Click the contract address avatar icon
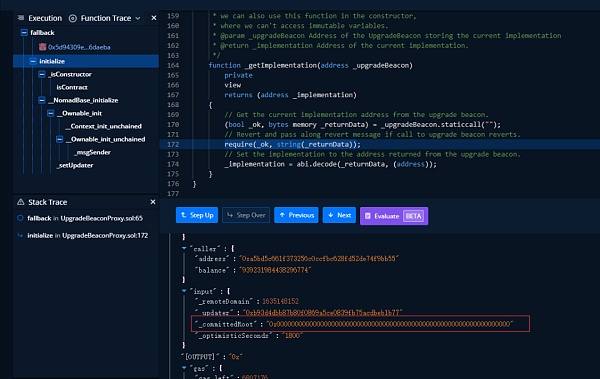The image size is (600, 379). tap(42, 47)
